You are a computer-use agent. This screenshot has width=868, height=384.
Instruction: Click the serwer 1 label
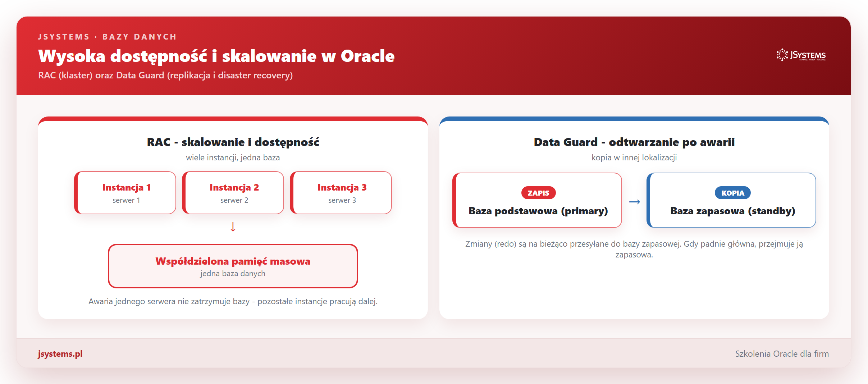pos(126,200)
